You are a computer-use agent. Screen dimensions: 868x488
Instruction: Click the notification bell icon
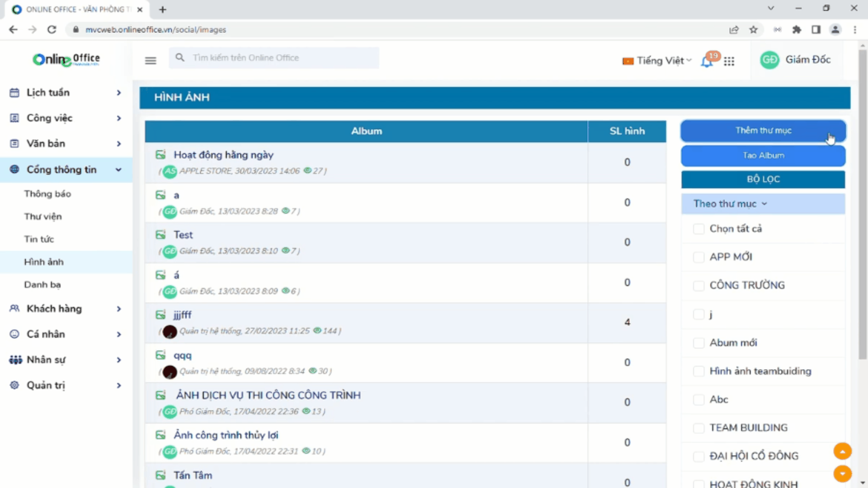click(707, 61)
